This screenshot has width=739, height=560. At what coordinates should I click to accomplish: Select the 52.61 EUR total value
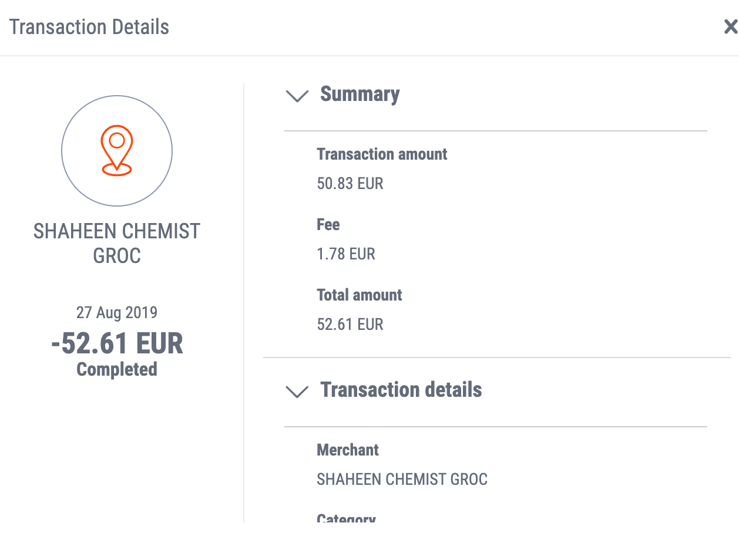coord(350,325)
